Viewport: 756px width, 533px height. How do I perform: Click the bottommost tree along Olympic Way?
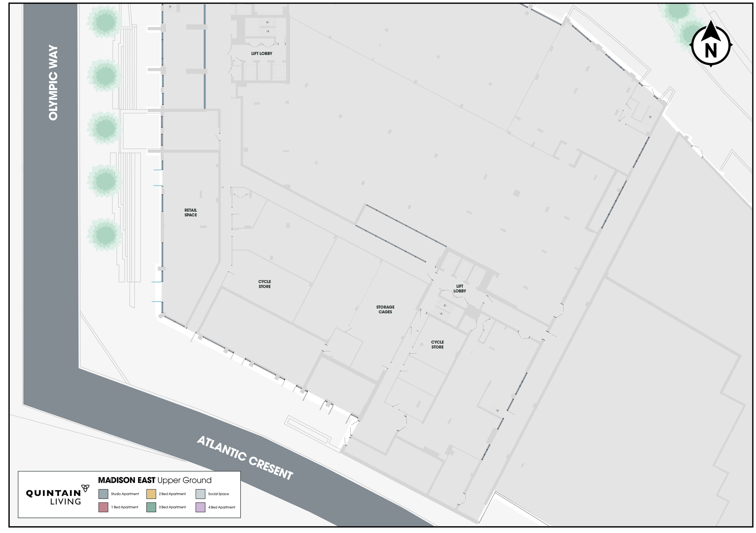pos(105,234)
